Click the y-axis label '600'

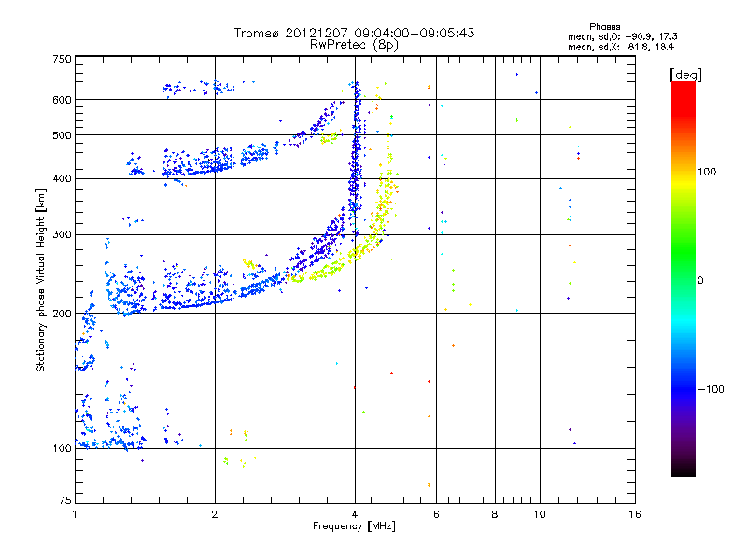click(x=62, y=100)
